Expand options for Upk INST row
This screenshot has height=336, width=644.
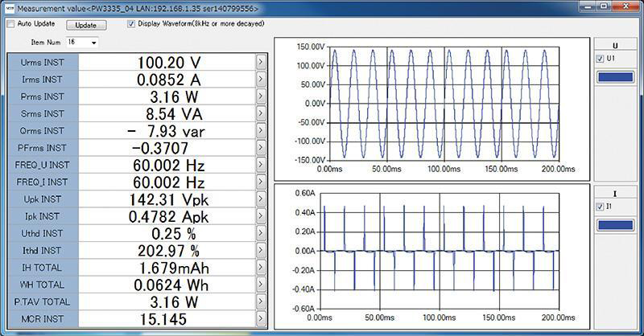click(x=261, y=199)
